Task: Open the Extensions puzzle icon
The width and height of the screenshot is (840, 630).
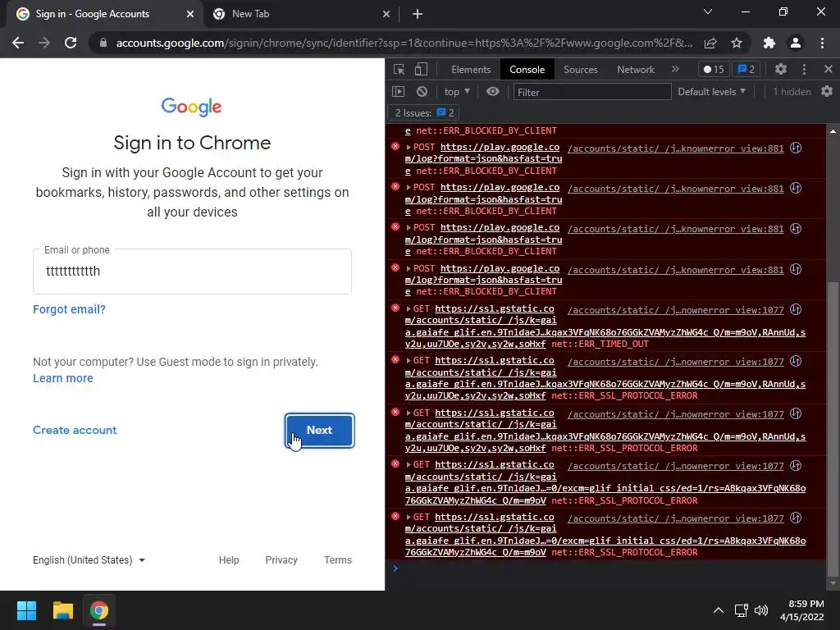Action: tap(769, 43)
